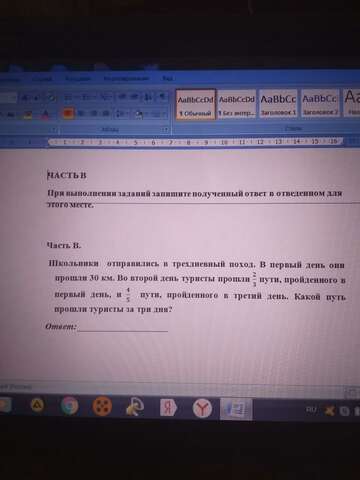
Task: Open Google Chrome from the taskbar
Action: point(69,406)
